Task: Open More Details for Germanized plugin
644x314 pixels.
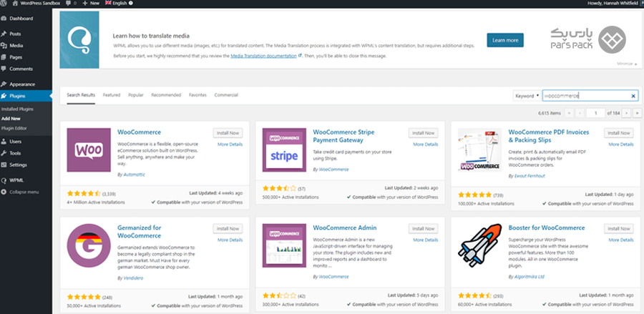Action: pyautogui.click(x=230, y=240)
